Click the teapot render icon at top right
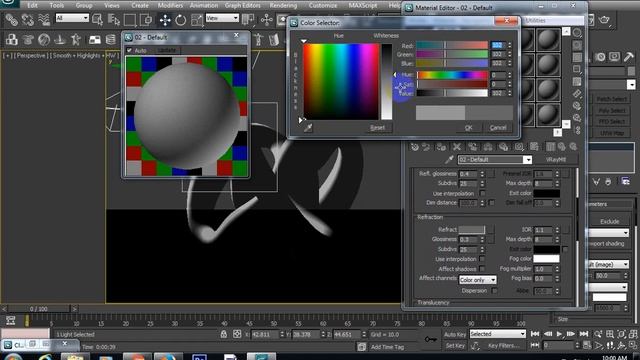The width and height of the screenshot is (640, 360). [605, 20]
